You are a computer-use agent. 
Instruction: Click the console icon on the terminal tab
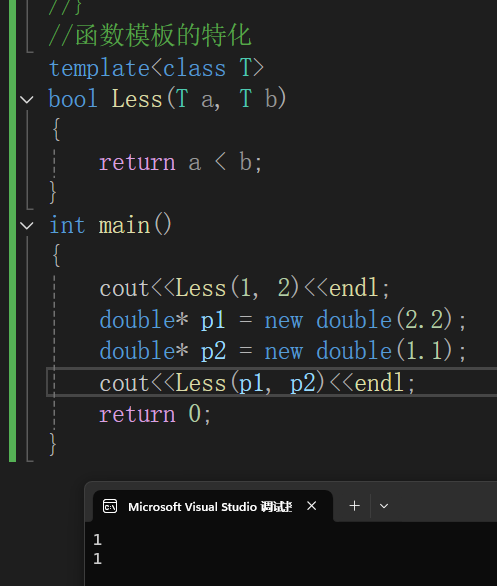110,506
